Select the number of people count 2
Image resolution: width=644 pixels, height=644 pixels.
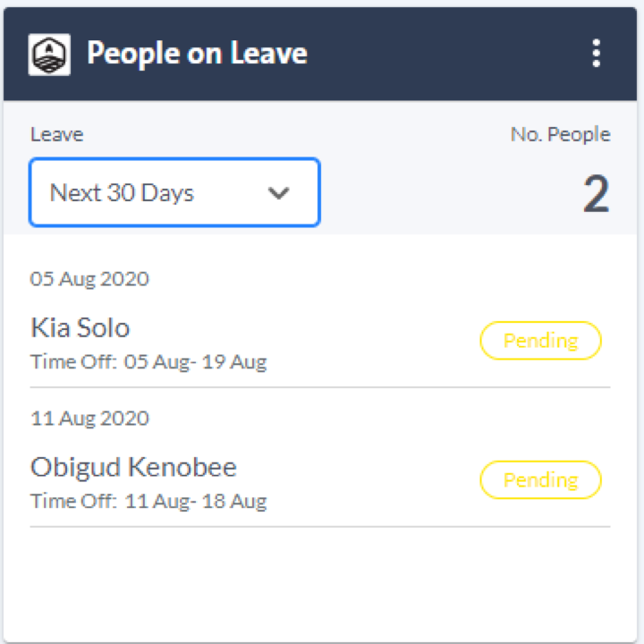(x=596, y=193)
